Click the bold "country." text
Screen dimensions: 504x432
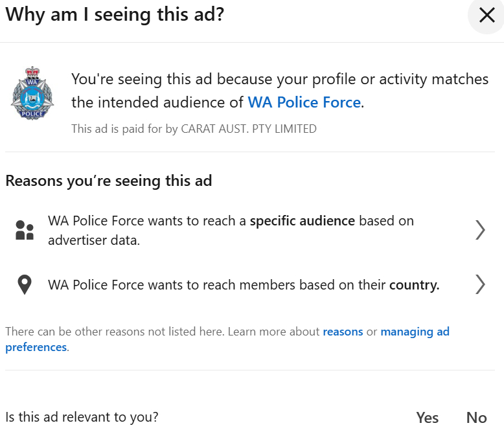coord(414,284)
